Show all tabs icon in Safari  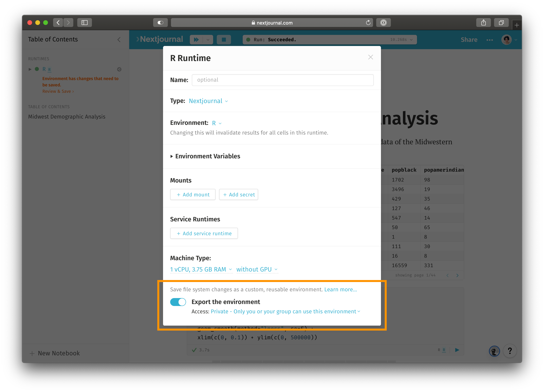[x=501, y=23]
